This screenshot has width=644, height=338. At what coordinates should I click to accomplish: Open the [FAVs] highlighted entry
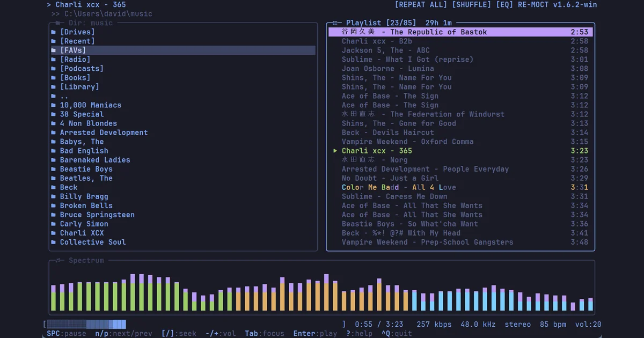tap(182, 50)
